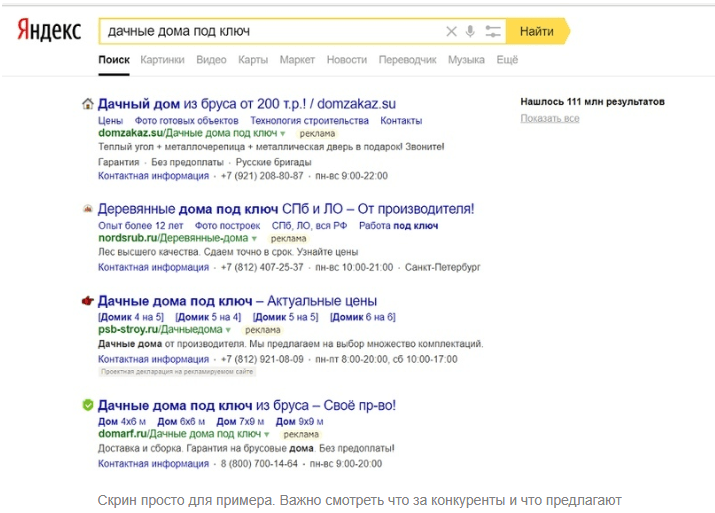Switch to the Картинки tab
Screen dimensions: 715x513
tap(162, 60)
